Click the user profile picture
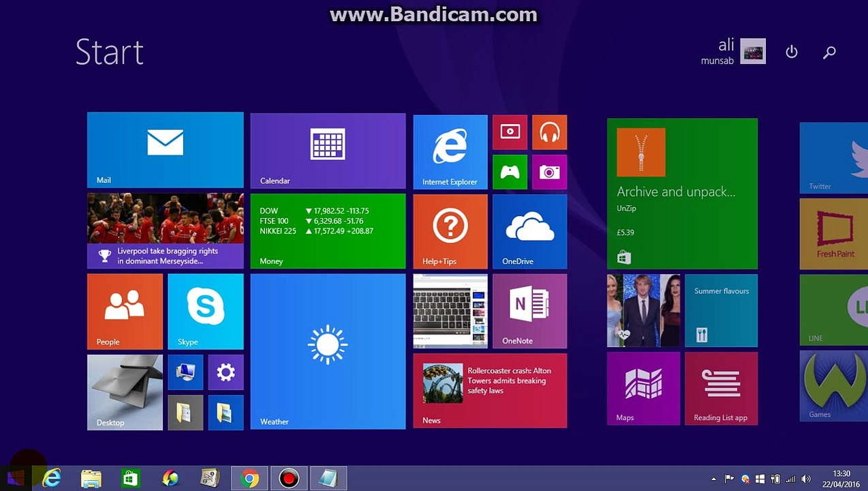The width and height of the screenshot is (868, 491). 753,52
